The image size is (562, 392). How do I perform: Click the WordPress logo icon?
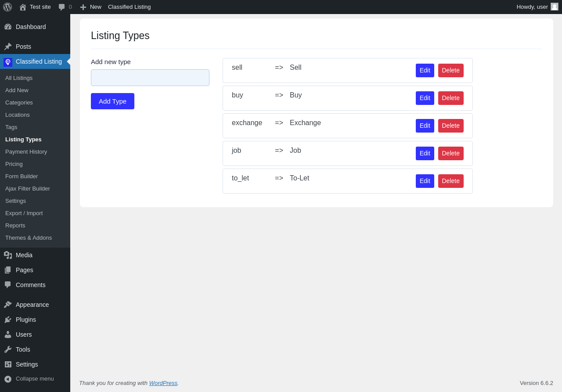[x=7, y=7]
